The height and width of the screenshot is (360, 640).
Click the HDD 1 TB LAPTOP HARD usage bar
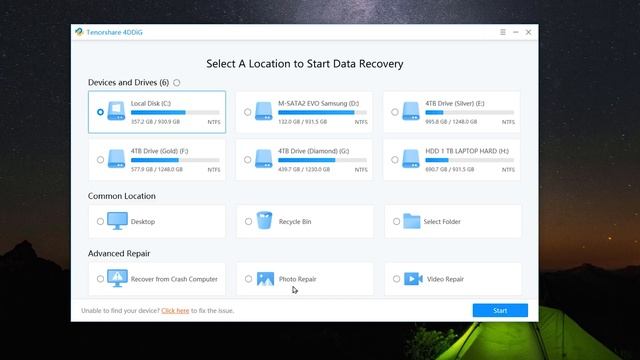click(469, 160)
